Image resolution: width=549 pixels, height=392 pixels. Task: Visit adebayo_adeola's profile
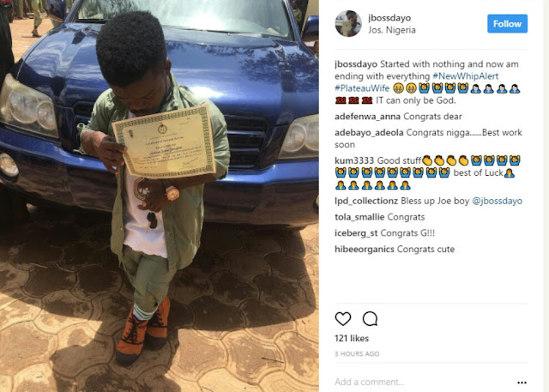[369, 133]
